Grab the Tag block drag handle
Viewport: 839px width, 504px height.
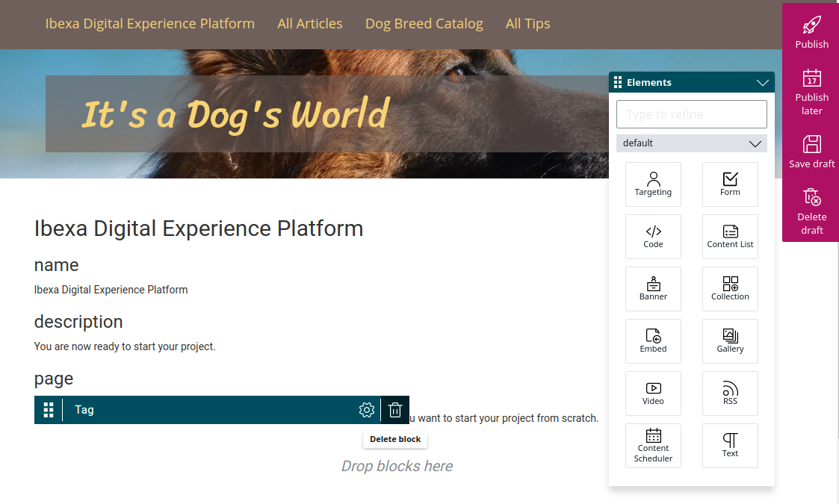[48, 410]
